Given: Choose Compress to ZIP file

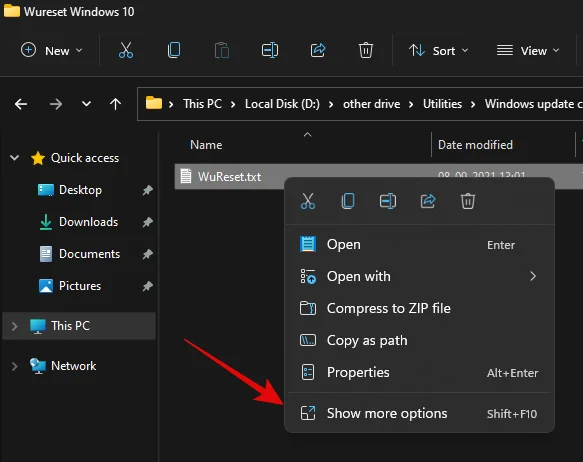Looking at the screenshot, I should pos(419,308).
